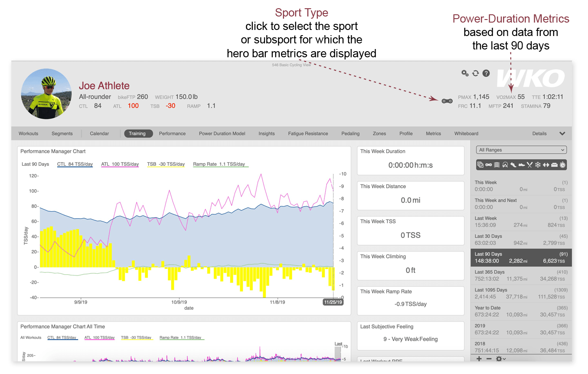Select the 2019 range row
The height and width of the screenshot is (374, 588).
[x=521, y=329]
